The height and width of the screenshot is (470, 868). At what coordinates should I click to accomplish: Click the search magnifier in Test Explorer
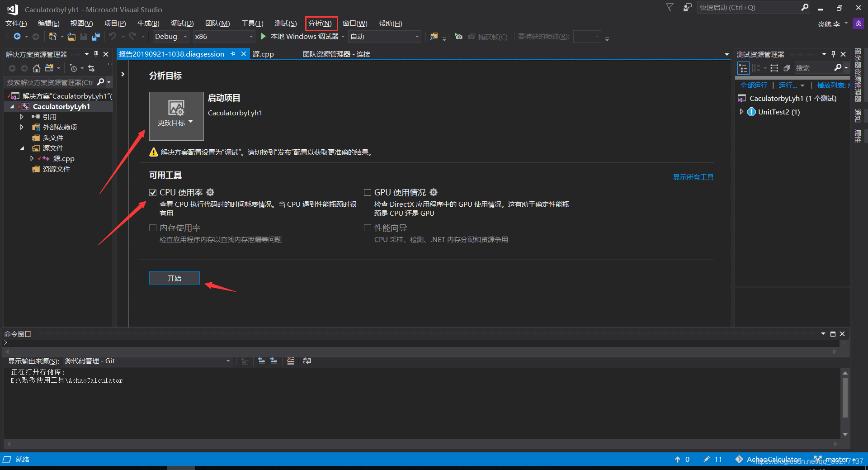click(x=838, y=67)
